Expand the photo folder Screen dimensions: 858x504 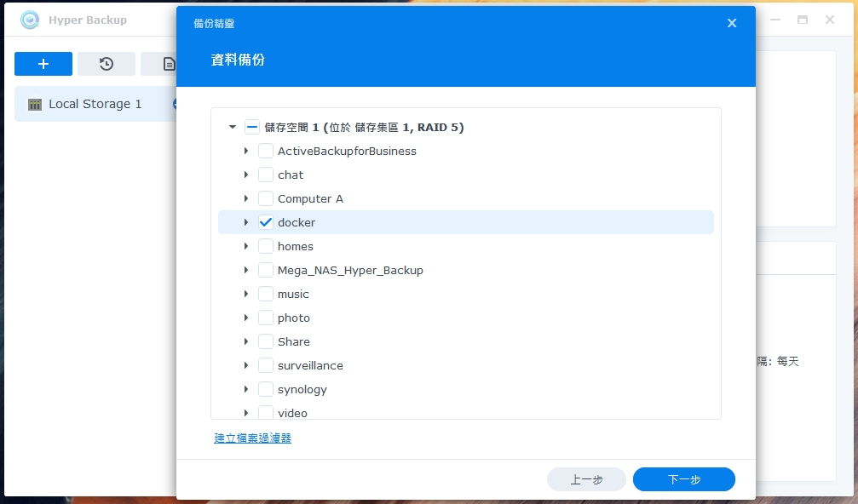pos(246,318)
